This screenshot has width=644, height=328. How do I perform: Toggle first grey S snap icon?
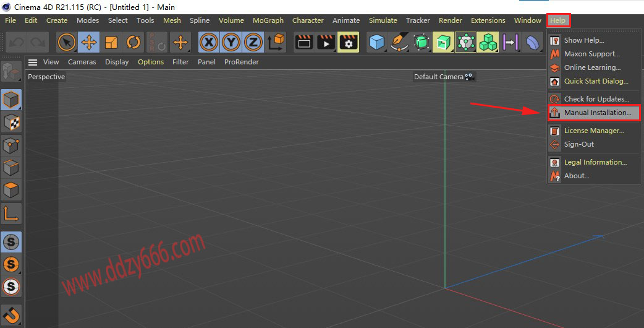(11, 242)
